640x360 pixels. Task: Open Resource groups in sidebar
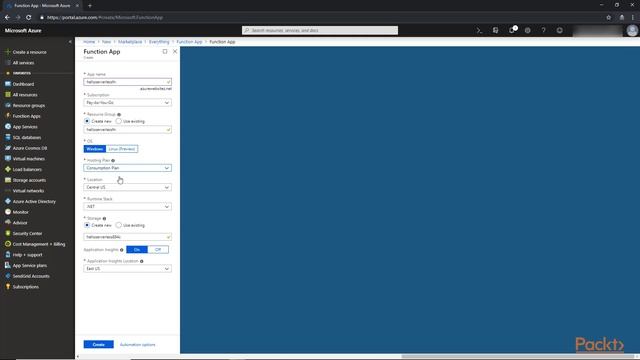(25, 105)
